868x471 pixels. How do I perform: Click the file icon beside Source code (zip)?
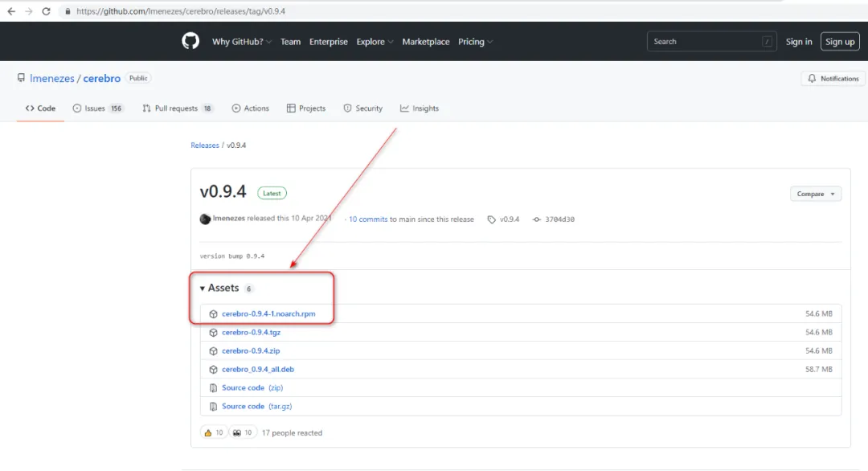[213, 388]
